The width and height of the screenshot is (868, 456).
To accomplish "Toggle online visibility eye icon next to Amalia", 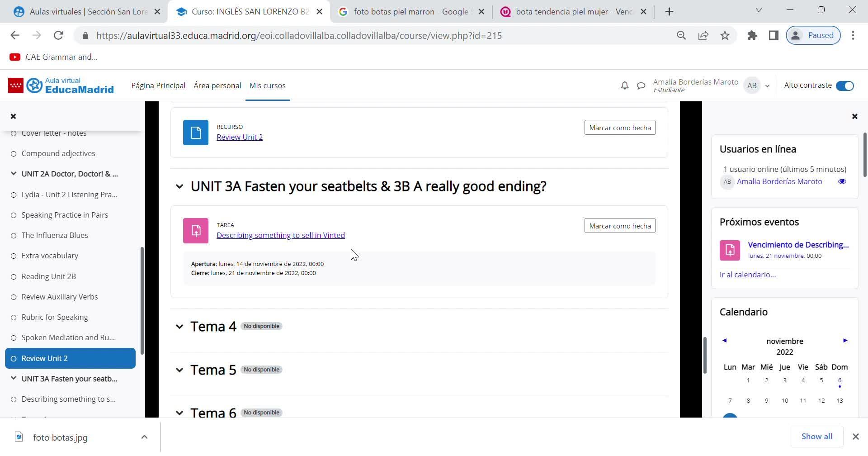I will 842,181.
